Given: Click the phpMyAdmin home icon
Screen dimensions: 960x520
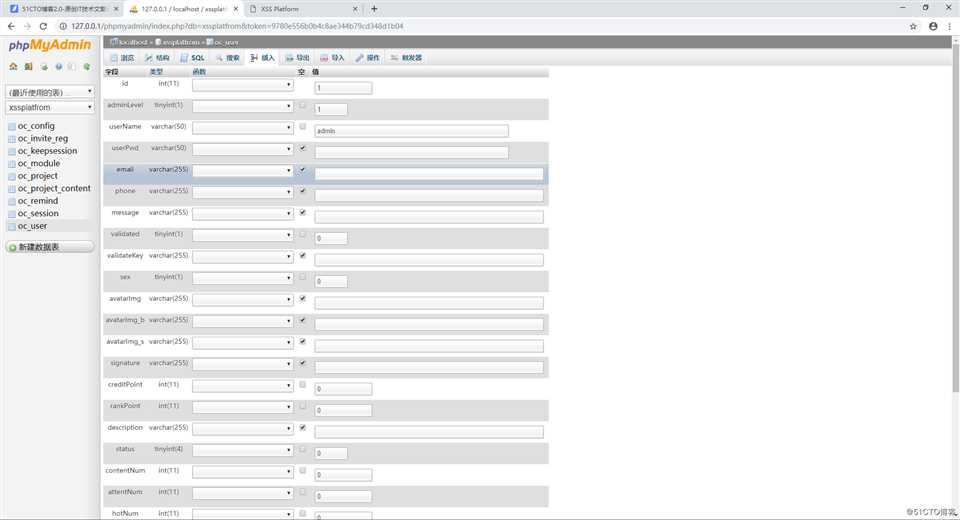Looking at the screenshot, I should 13,66.
